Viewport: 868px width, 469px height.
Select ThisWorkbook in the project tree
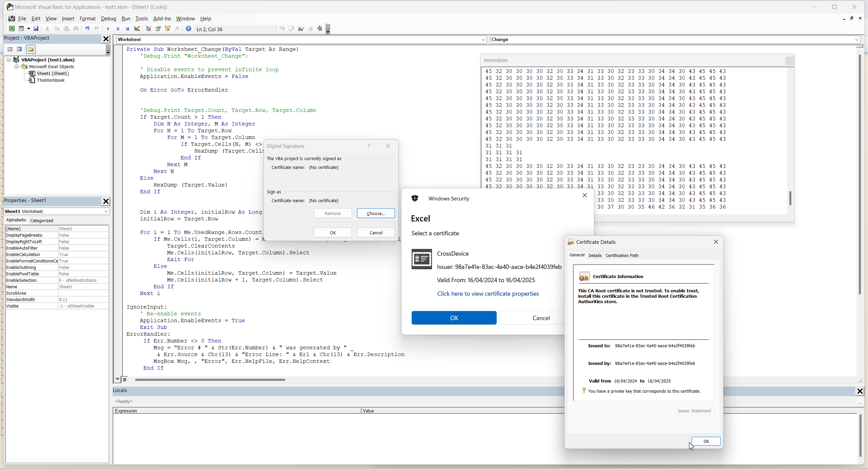51,80
